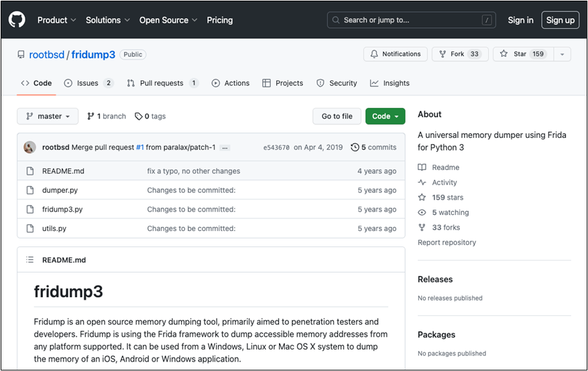Open the green Code clone dropdown
This screenshot has height=371, width=588.
[385, 117]
